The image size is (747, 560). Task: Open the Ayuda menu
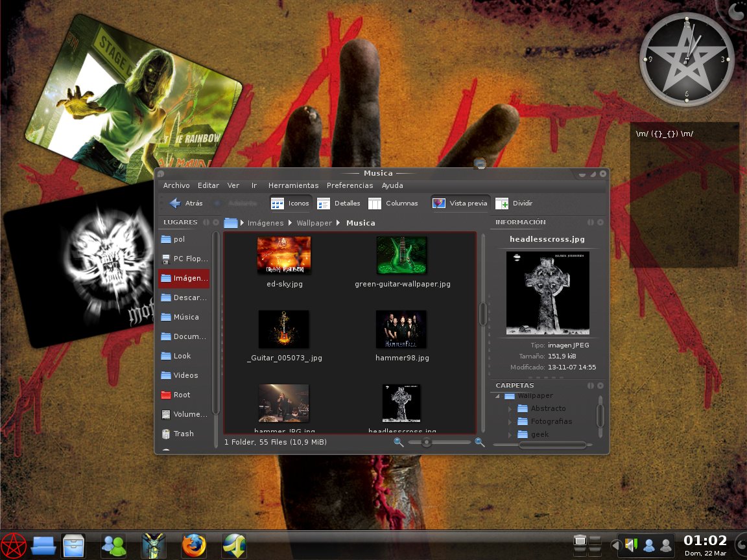(x=392, y=186)
